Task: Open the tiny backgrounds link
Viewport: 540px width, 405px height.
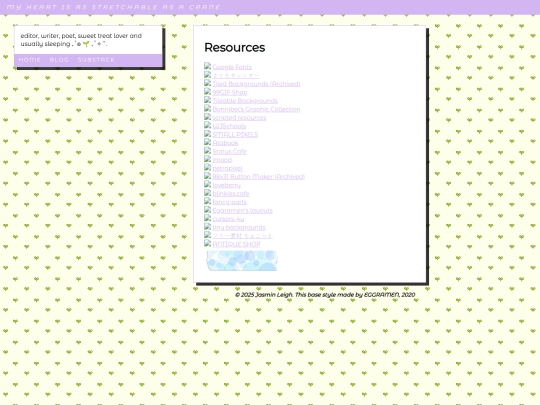Action: (239, 227)
